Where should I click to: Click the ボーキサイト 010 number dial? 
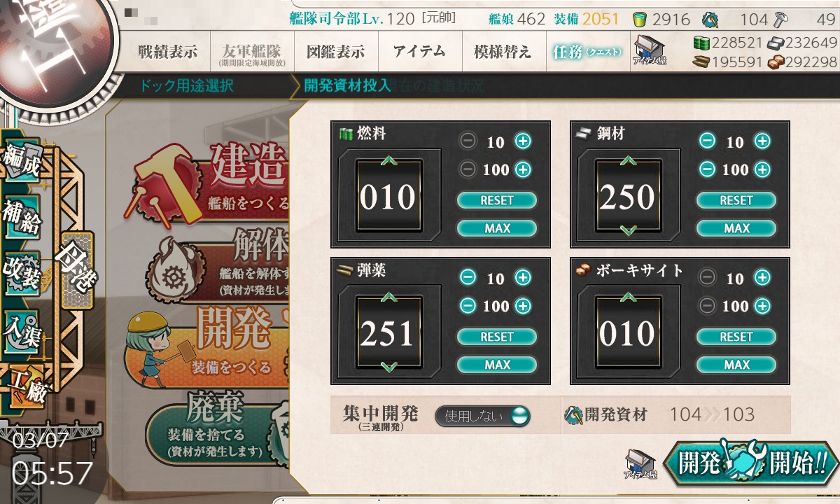[x=627, y=333]
